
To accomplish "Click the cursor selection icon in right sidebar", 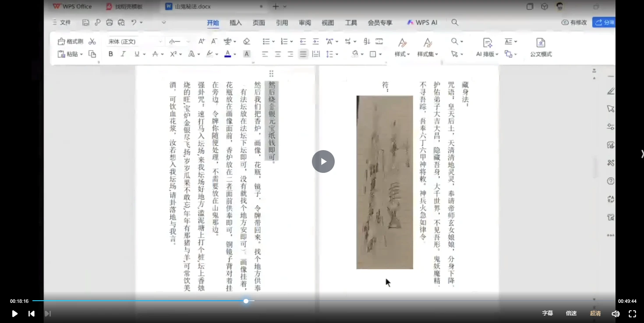I will point(611,109).
